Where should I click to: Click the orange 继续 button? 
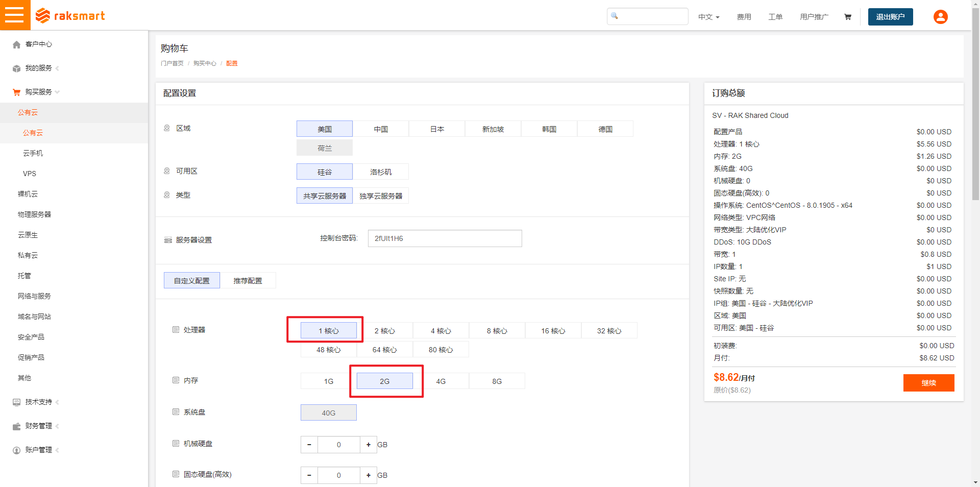(x=928, y=383)
